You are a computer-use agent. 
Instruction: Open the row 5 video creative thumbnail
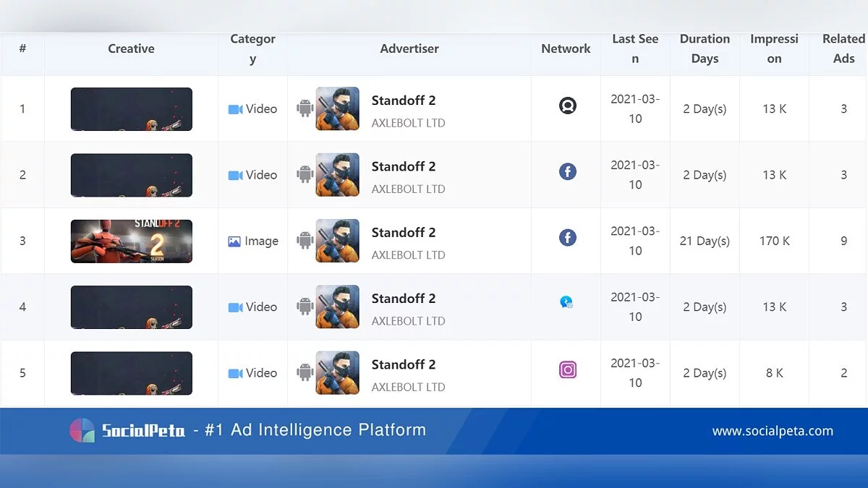(x=131, y=373)
